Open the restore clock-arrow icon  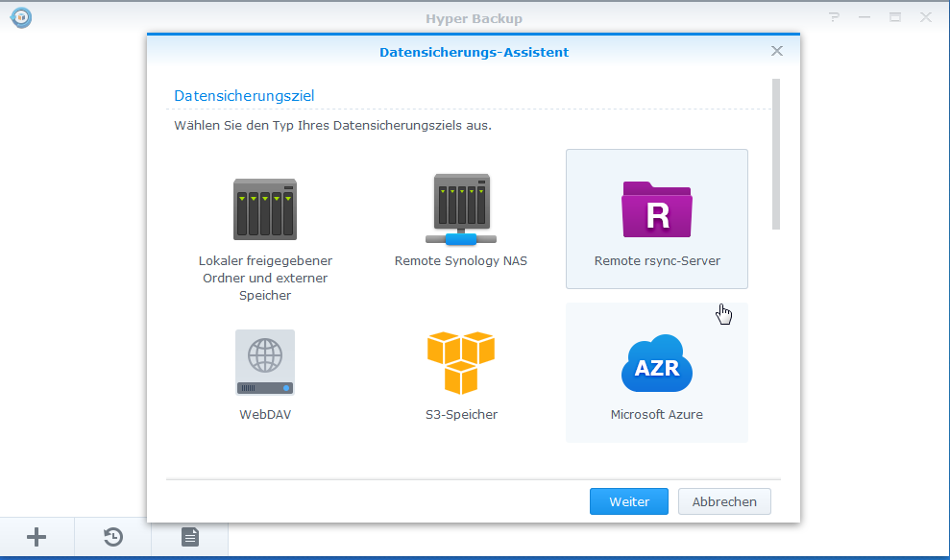coord(113,537)
